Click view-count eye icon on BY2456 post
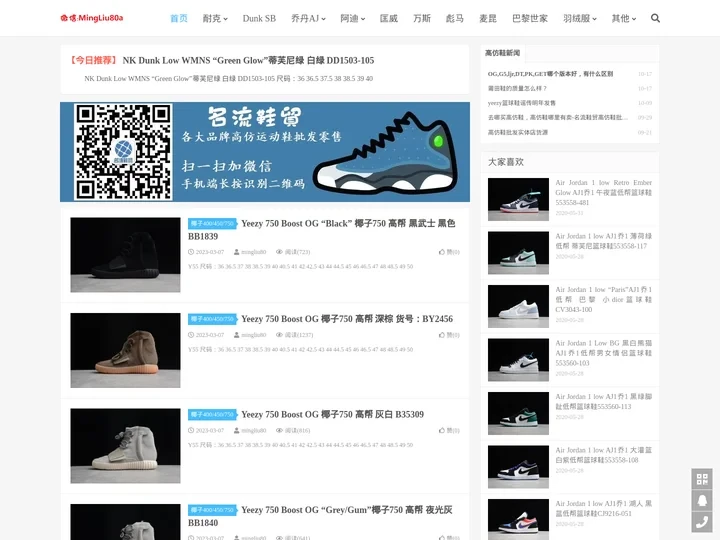Image resolution: width=720 pixels, height=540 pixels. coord(279,335)
